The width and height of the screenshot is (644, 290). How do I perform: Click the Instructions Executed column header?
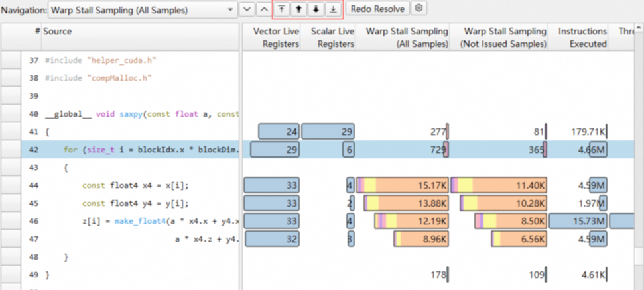581,37
